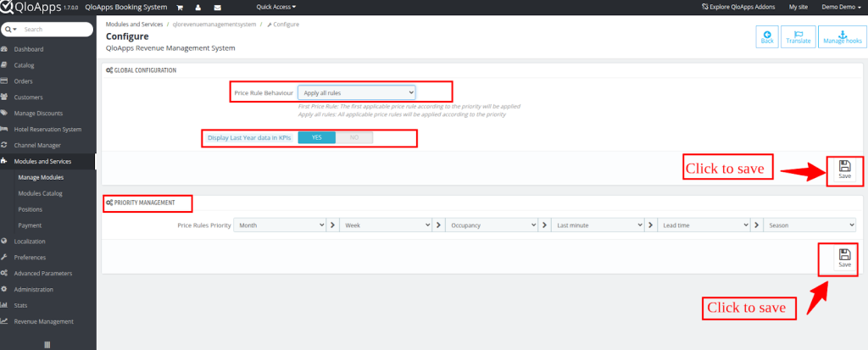Viewport: 868px width, 350px height.
Task: Set Display Last Year data to YES
Action: [x=316, y=137]
